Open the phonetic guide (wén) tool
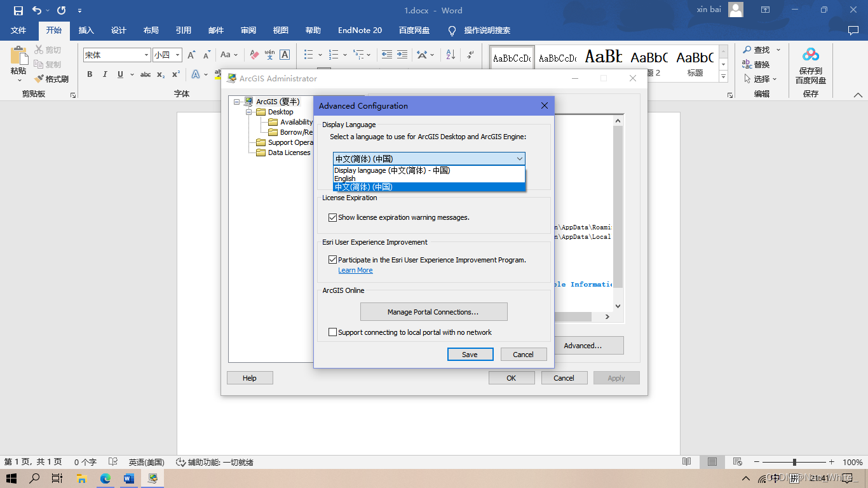This screenshot has height=488, width=868. click(x=269, y=55)
